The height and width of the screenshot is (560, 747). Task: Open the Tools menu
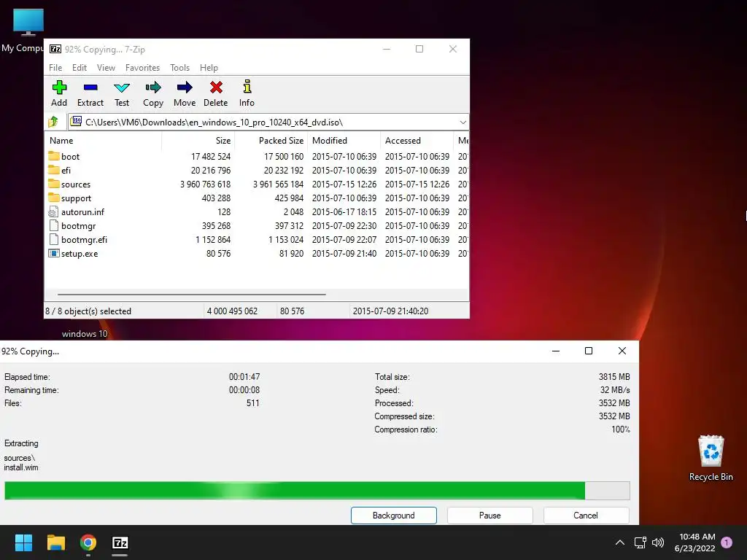pos(179,68)
